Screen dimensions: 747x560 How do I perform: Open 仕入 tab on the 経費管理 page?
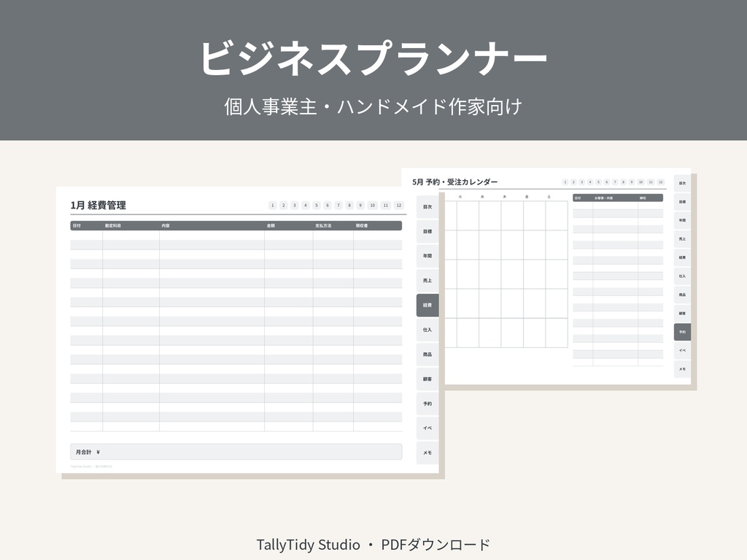click(x=427, y=330)
